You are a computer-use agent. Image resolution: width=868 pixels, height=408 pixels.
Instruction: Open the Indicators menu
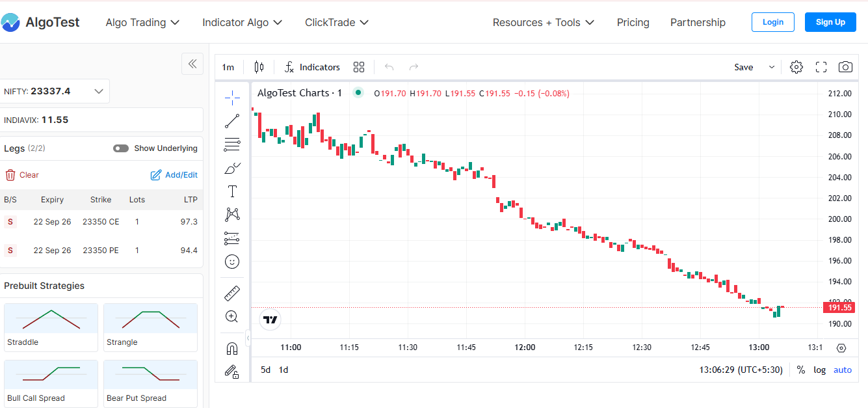point(312,67)
